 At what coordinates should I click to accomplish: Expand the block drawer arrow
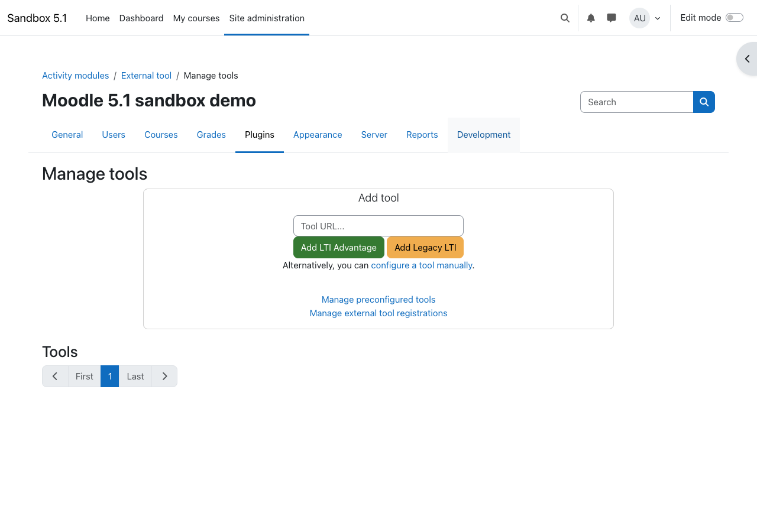[x=747, y=59]
